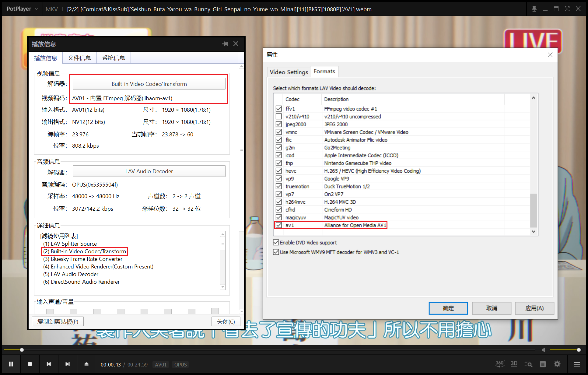Close the 播放信息 dialog with X
The height and width of the screenshot is (375, 588).
tap(236, 44)
